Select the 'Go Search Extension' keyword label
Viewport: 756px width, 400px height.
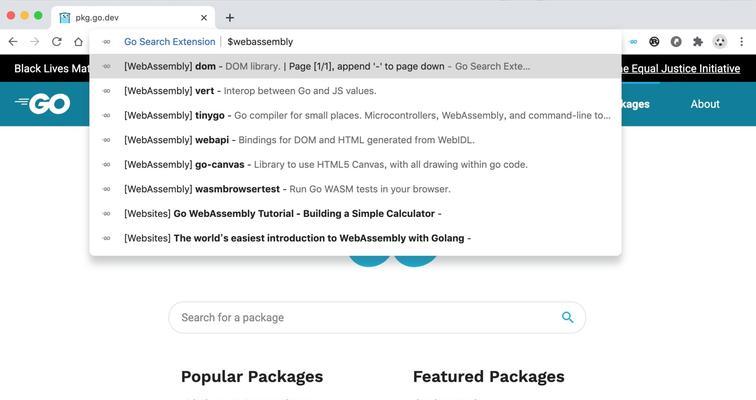click(170, 42)
